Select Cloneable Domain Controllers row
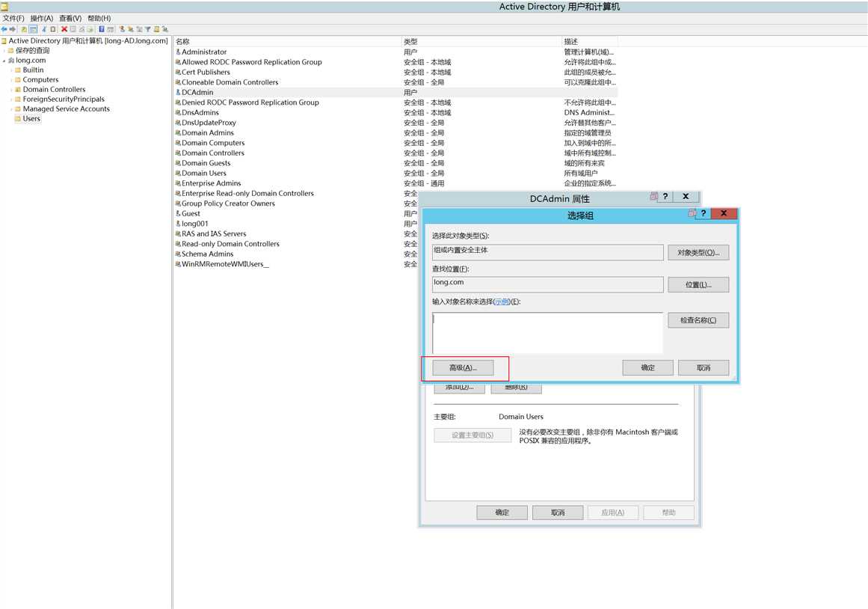This screenshot has height=609, width=868. (395, 82)
